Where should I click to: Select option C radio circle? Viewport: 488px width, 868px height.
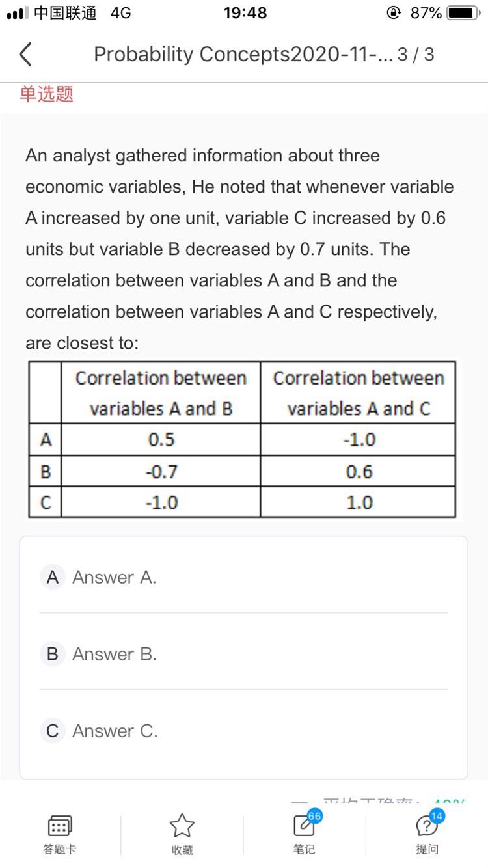pos(53,731)
